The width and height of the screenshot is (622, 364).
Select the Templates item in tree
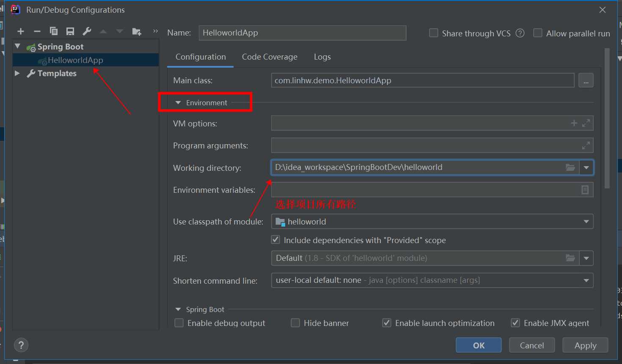[x=57, y=73]
